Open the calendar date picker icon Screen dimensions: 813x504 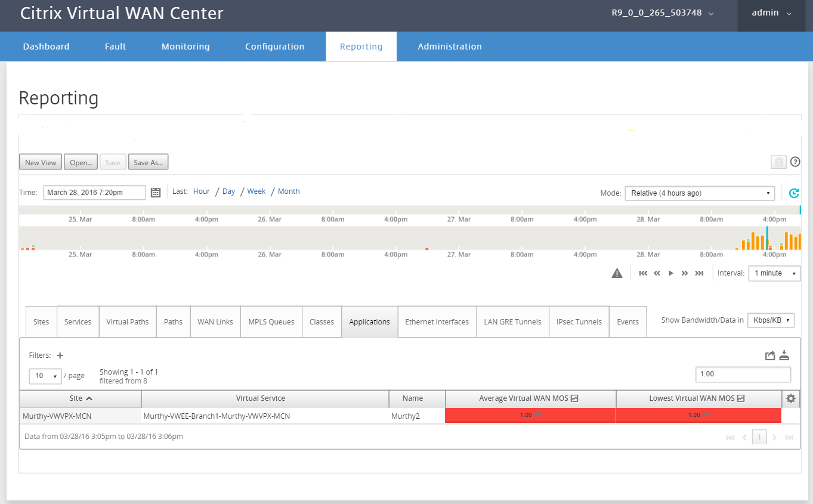pos(156,192)
